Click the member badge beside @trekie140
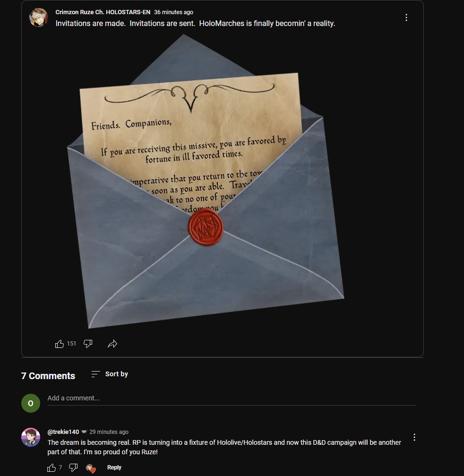 point(85,432)
